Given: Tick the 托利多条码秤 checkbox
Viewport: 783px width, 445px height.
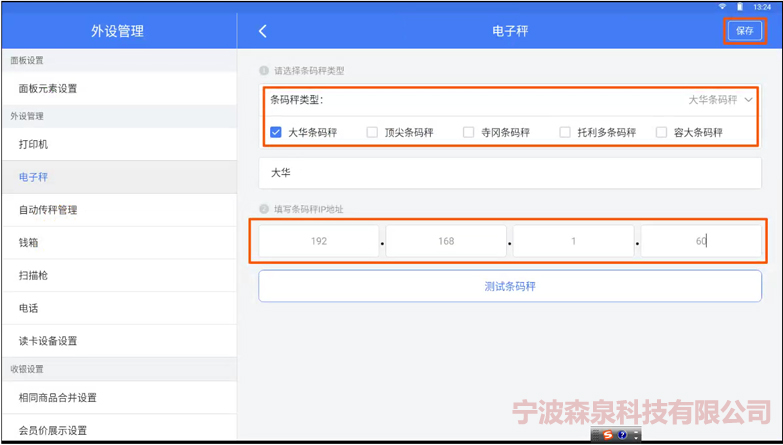Looking at the screenshot, I should pyautogui.click(x=565, y=132).
